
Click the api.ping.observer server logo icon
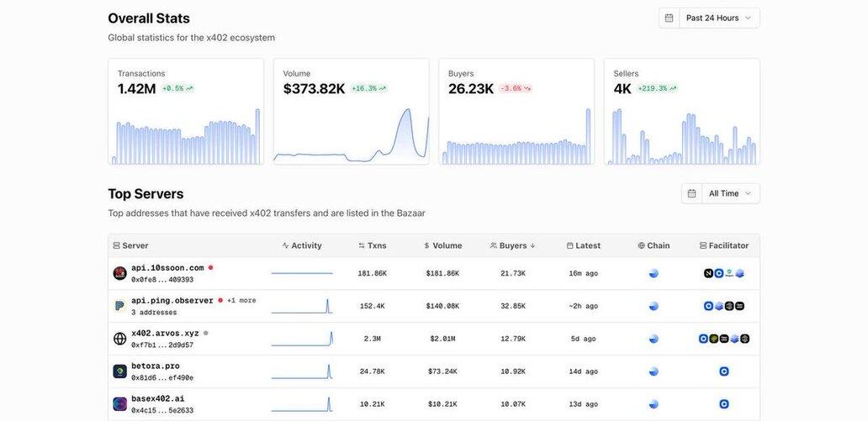click(120, 306)
